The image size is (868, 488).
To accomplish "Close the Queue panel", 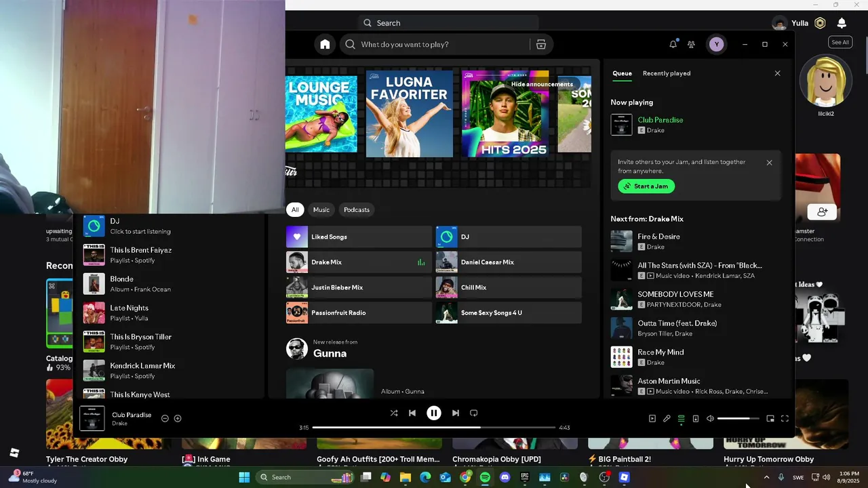I will [x=778, y=73].
